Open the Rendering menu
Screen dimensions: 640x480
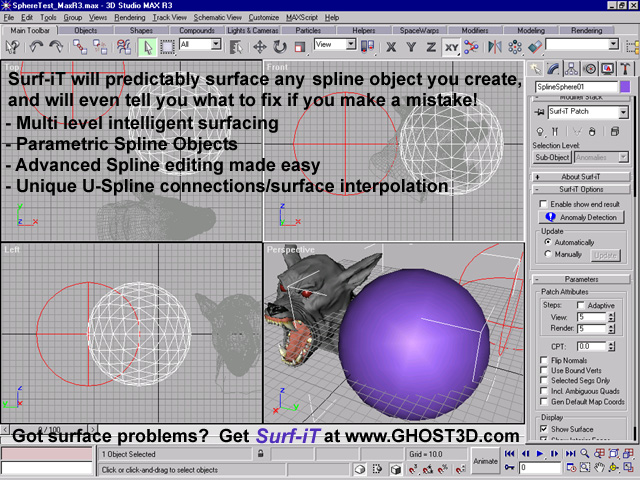pos(130,18)
